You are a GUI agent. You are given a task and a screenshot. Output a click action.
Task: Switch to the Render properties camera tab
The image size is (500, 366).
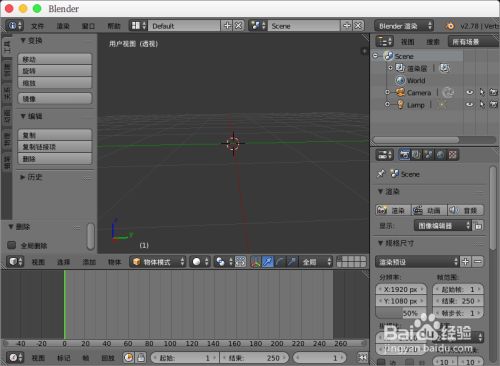(x=404, y=154)
